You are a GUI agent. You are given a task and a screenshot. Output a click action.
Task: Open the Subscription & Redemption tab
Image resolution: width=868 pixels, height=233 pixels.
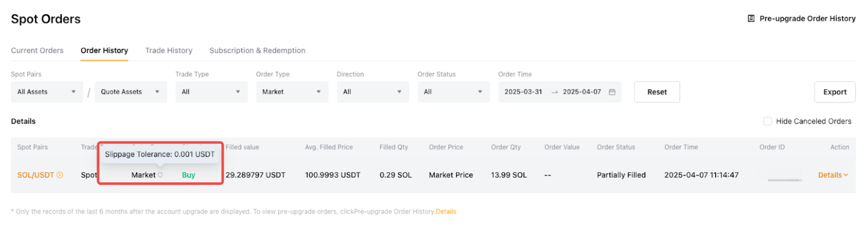(257, 51)
